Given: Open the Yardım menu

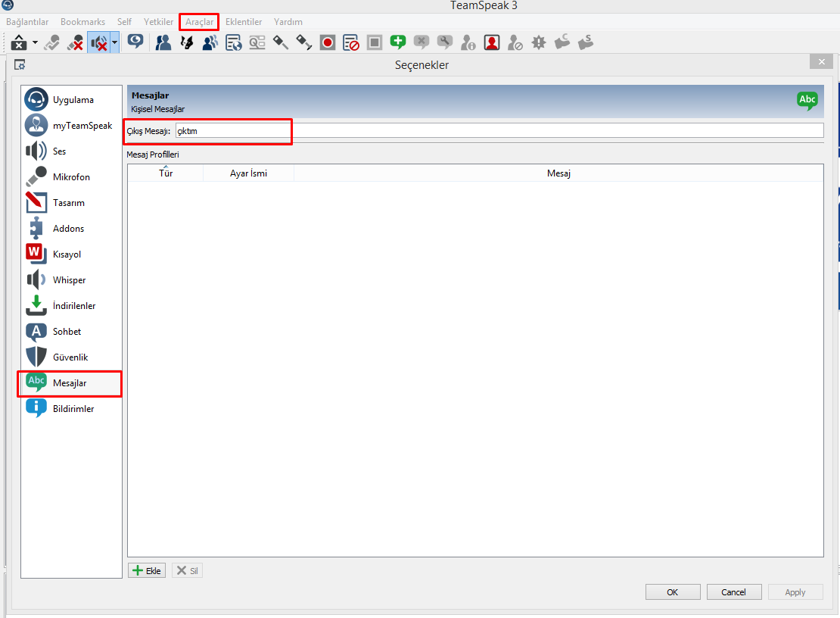Looking at the screenshot, I should 288,22.
